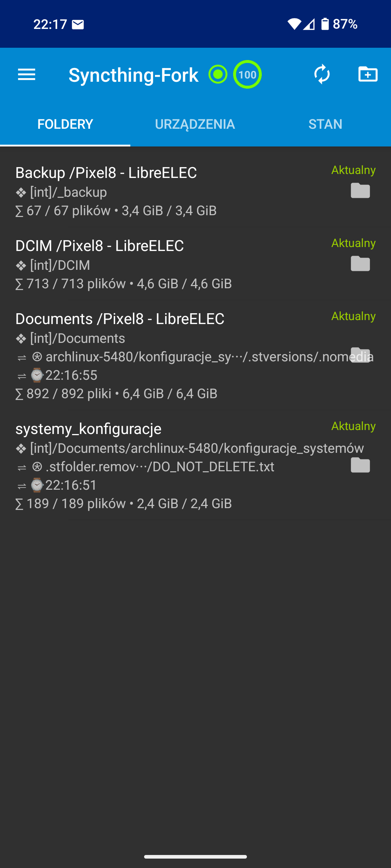Tap Aktualny status of DCIM folder

(353, 243)
